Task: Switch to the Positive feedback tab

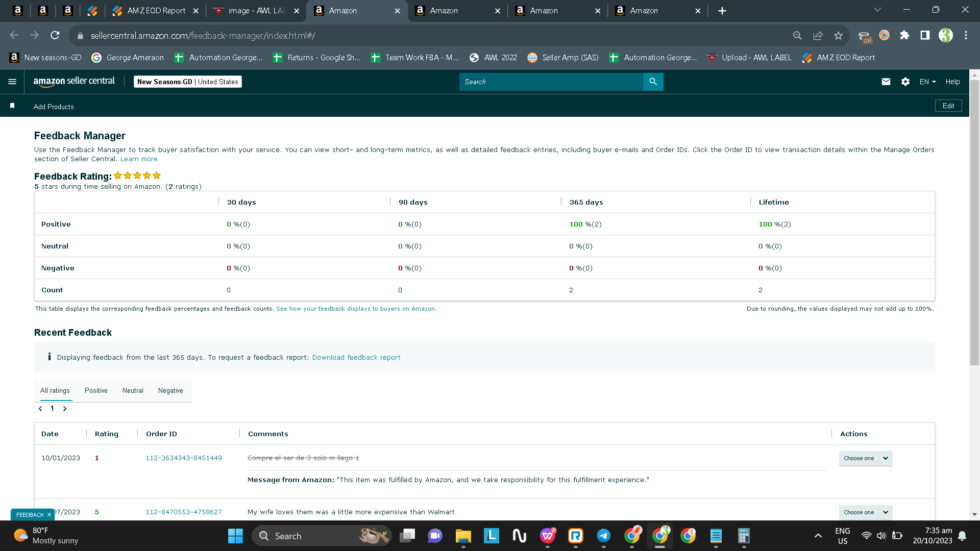Action: click(x=96, y=390)
